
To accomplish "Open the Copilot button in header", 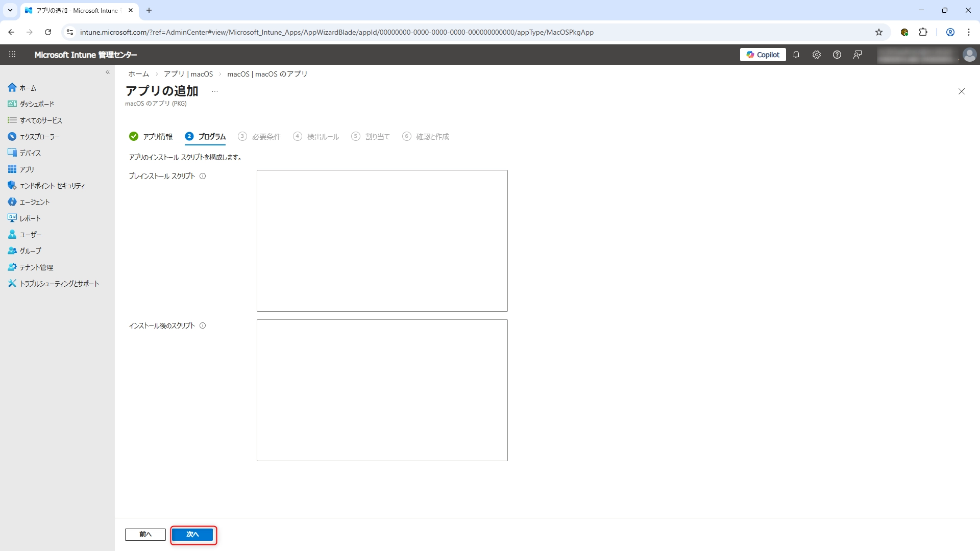I will tap(763, 55).
